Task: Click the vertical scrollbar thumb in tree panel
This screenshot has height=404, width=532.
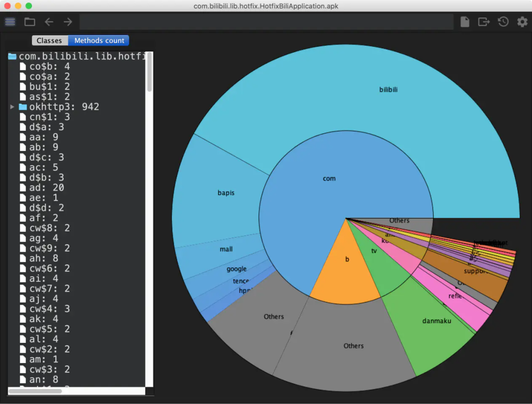Action: click(150, 72)
